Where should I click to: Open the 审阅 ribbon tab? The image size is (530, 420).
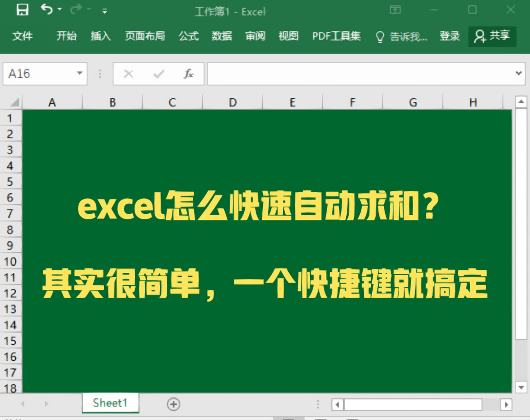(255, 36)
